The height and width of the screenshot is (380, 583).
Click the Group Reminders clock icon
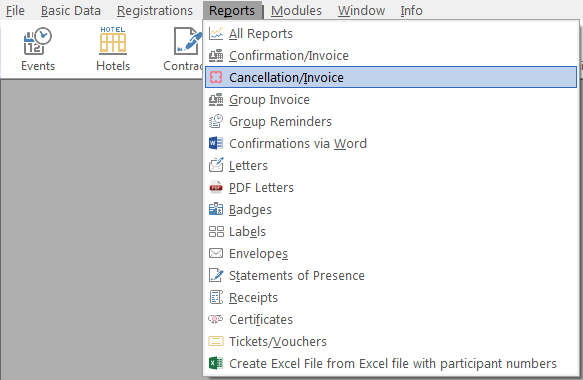(216, 121)
